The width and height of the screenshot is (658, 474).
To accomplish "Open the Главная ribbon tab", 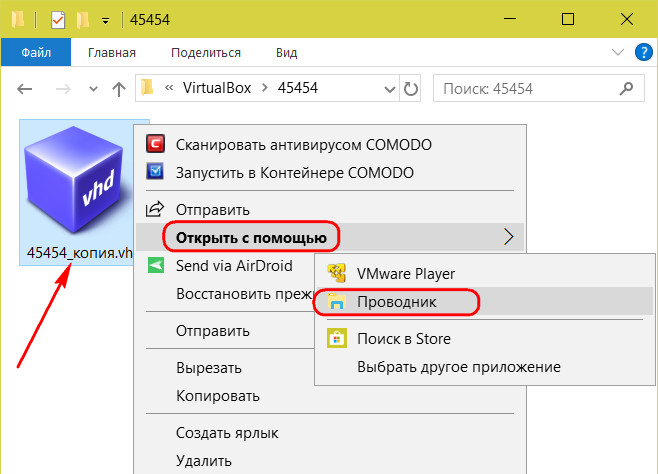I will click(x=112, y=53).
